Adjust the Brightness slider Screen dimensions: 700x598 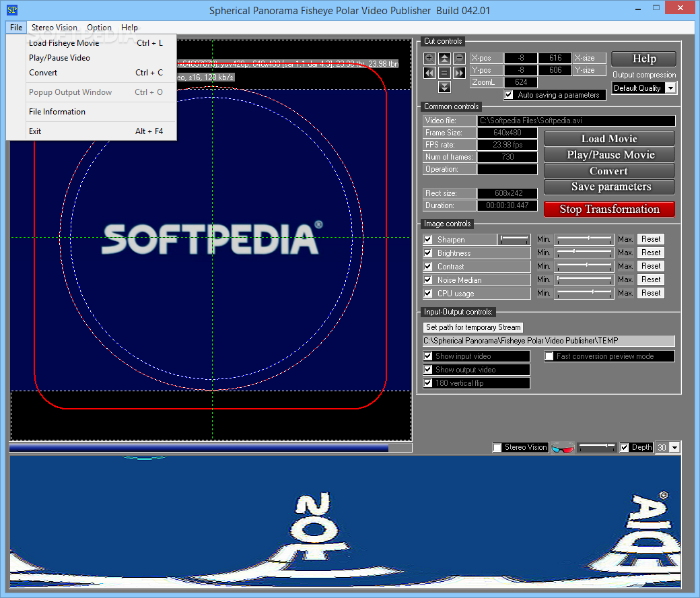coord(584,253)
